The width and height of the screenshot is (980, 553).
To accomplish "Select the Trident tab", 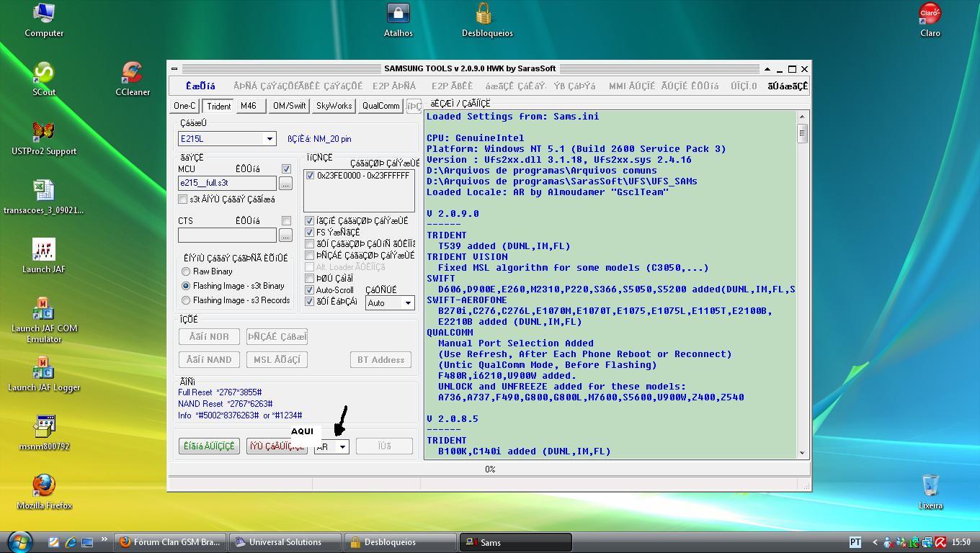I will 218,106.
